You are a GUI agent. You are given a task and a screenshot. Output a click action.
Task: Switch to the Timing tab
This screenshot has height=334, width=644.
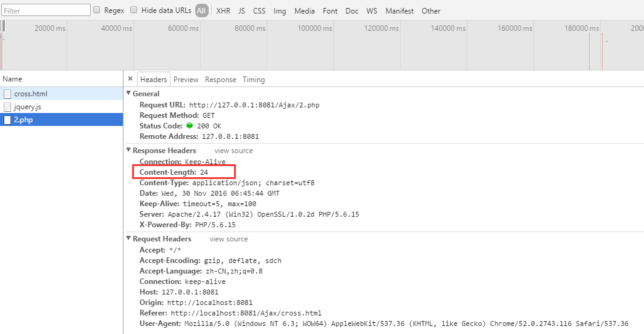pos(253,79)
